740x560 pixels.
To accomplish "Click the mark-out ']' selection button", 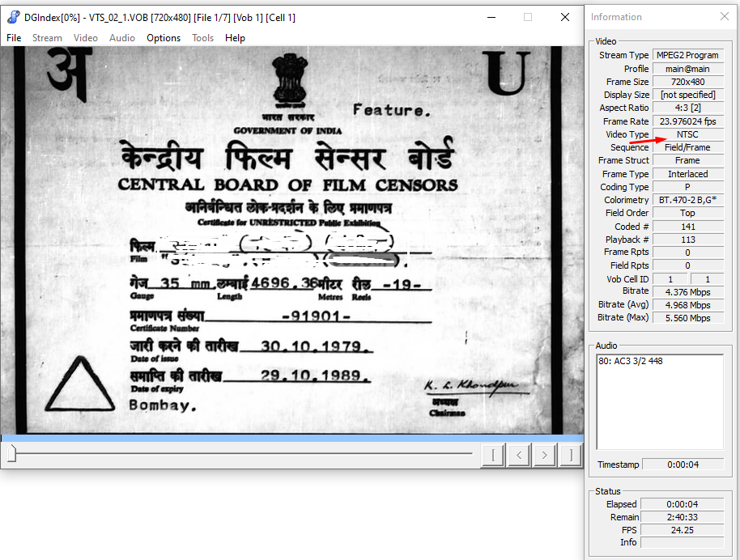I will [x=571, y=456].
